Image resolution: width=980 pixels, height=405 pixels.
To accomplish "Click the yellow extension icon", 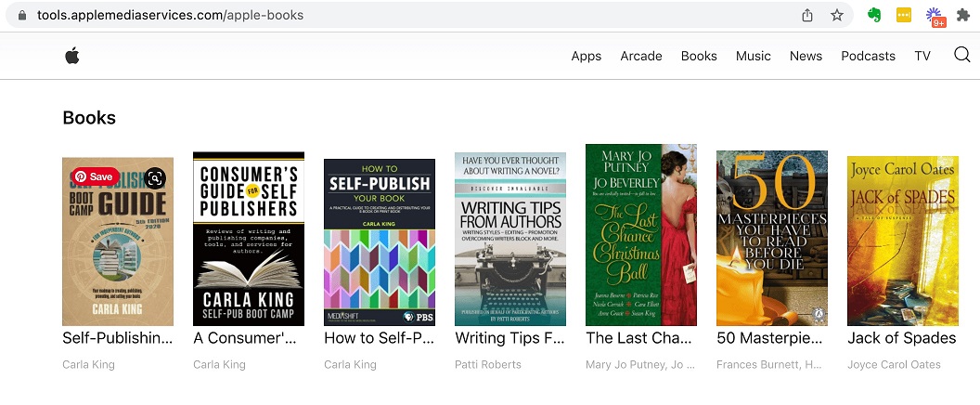I will pyautogui.click(x=904, y=15).
